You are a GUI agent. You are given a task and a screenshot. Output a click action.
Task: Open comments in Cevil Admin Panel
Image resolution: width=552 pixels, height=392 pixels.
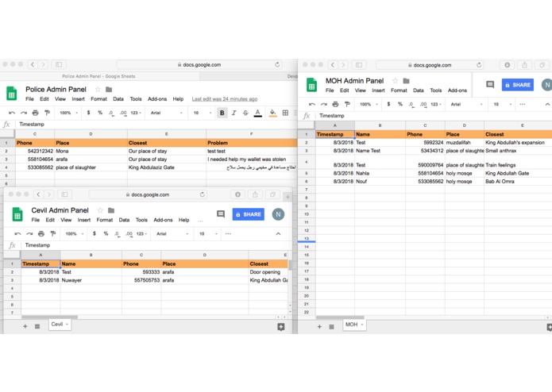pyautogui.click(x=221, y=214)
